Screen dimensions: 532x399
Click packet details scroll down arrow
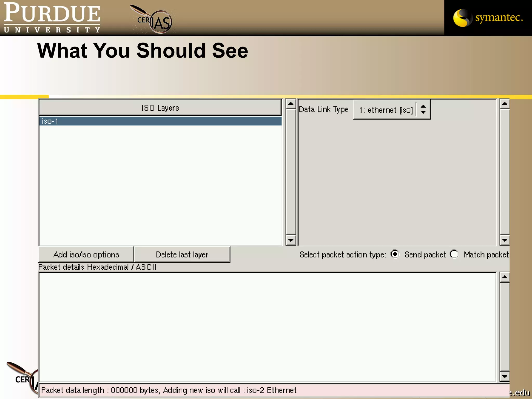[x=504, y=376]
